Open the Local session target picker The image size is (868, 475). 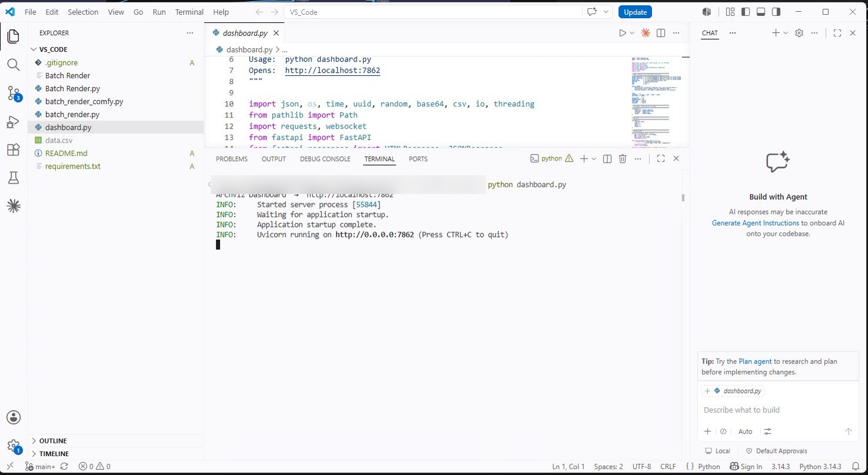tap(717, 451)
